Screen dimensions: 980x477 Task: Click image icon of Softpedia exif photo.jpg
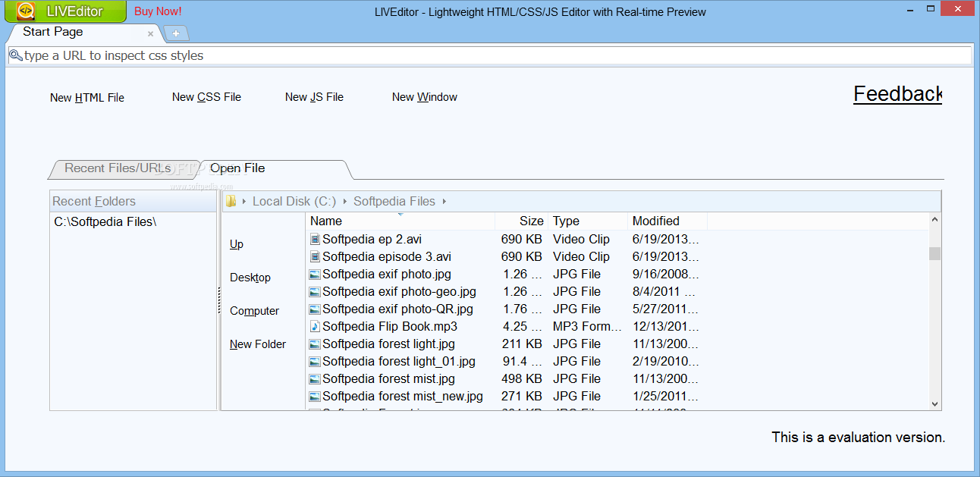click(x=315, y=274)
